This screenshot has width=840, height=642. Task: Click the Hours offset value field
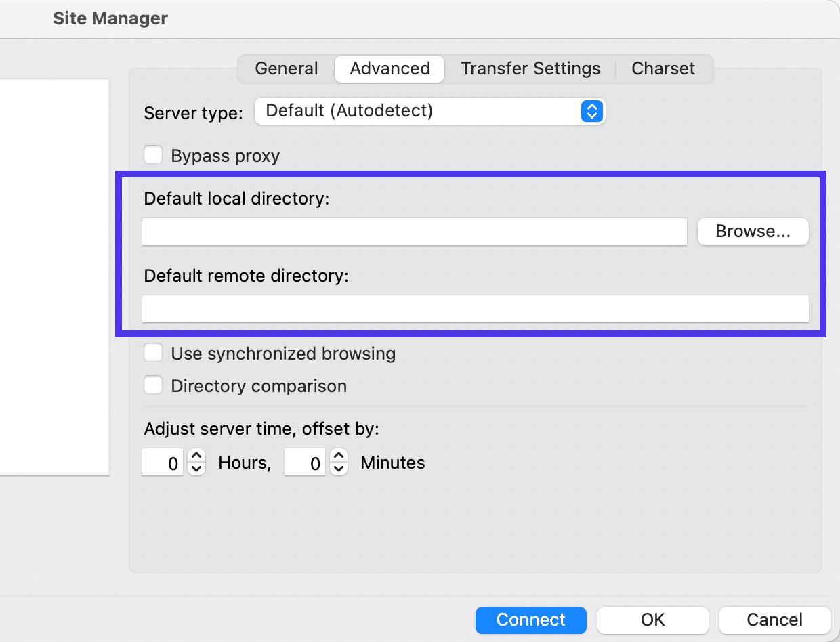coord(163,463)
